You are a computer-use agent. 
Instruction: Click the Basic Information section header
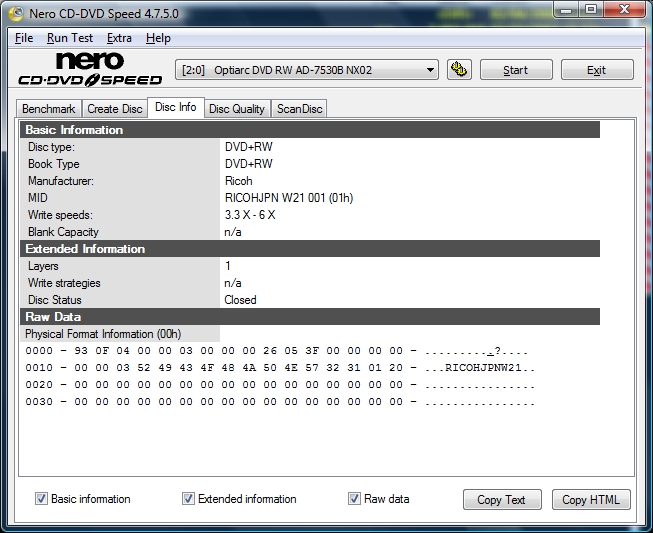coord(310,130)
